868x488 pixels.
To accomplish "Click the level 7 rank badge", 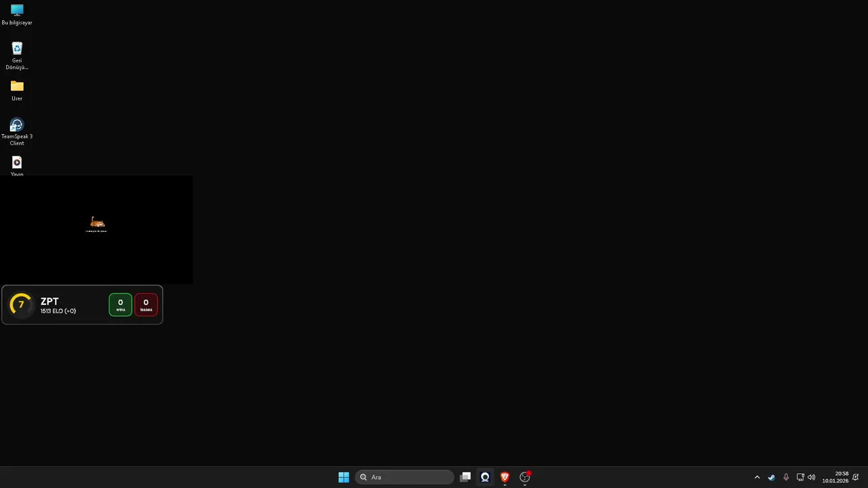I will pyautogui.click(x=21, y=305).
